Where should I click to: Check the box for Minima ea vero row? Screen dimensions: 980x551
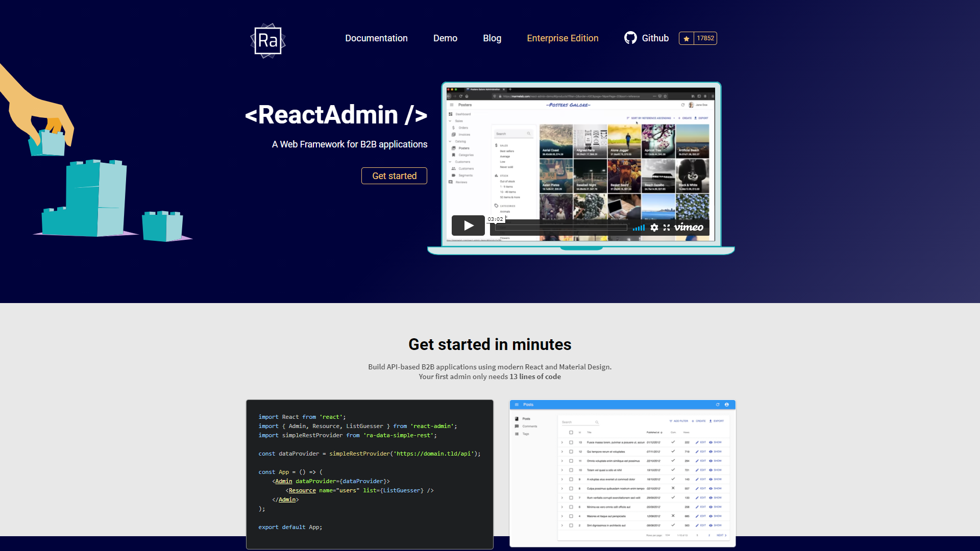click(571, 507)
